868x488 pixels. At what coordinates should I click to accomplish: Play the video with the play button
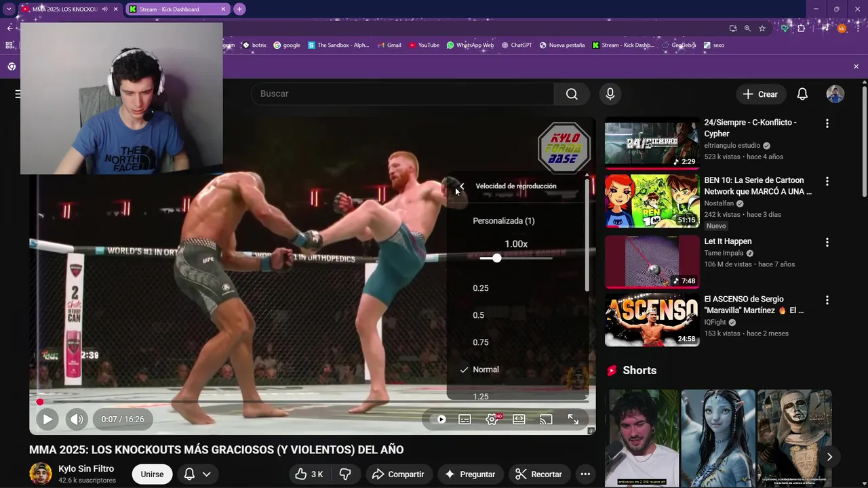point(47,420)
